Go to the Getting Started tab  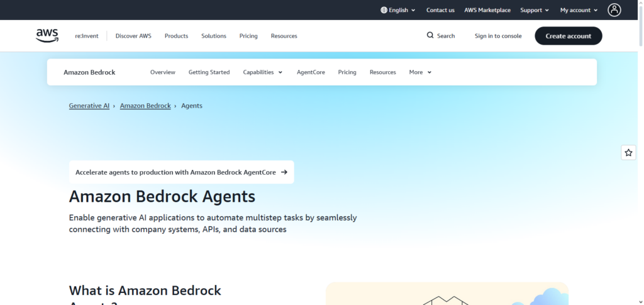(209, 72)
